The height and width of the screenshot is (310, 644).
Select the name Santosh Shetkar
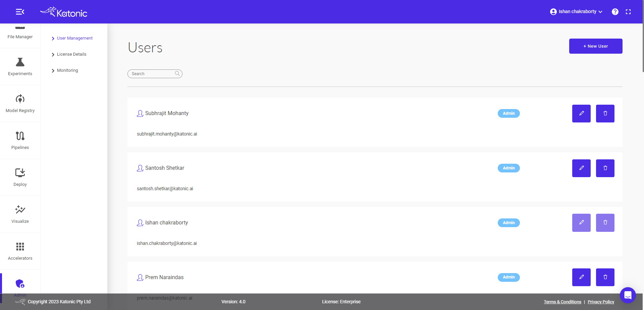(x=165, y=168)
